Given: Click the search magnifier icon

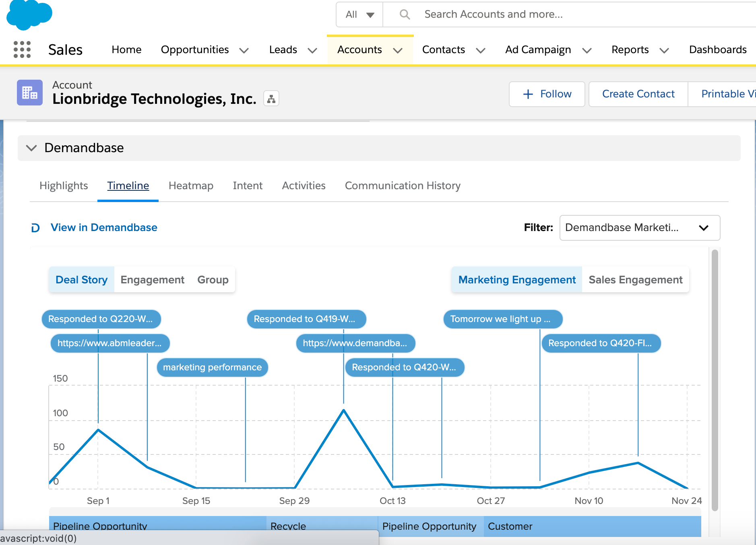Looking at the screenshot, I should tap(405, 14).
